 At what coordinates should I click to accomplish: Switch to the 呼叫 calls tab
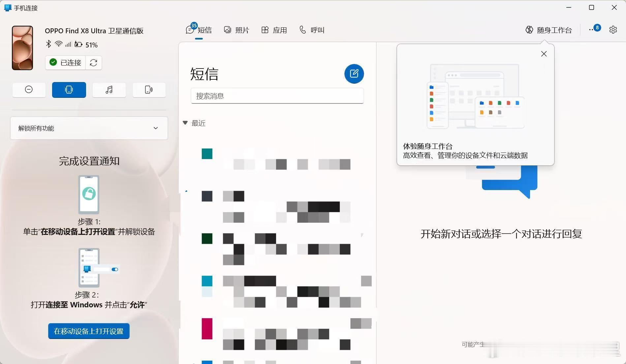tap(312, 30)
